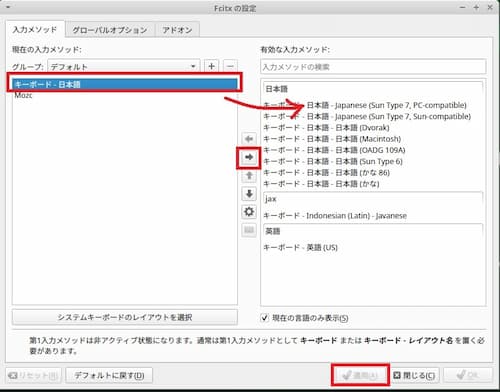This screenshot has height=392, width=500.
Task: Click the リセット button
Action: click(33, 376)
